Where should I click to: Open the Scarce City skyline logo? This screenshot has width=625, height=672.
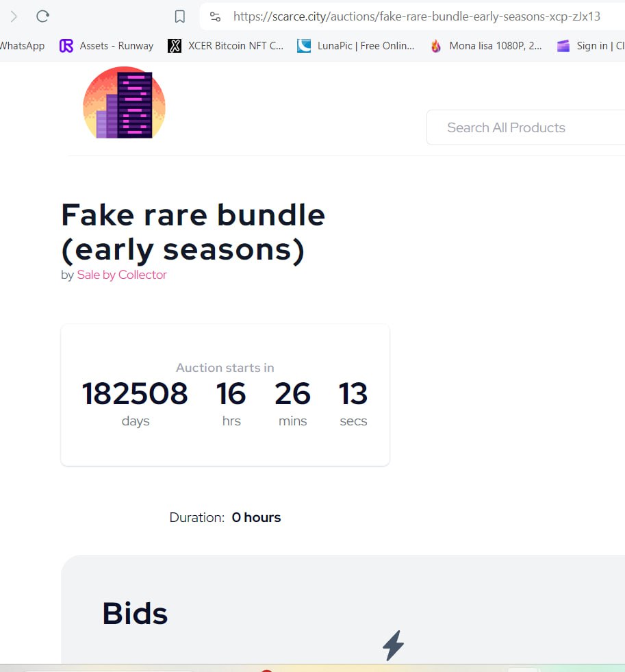124,103
